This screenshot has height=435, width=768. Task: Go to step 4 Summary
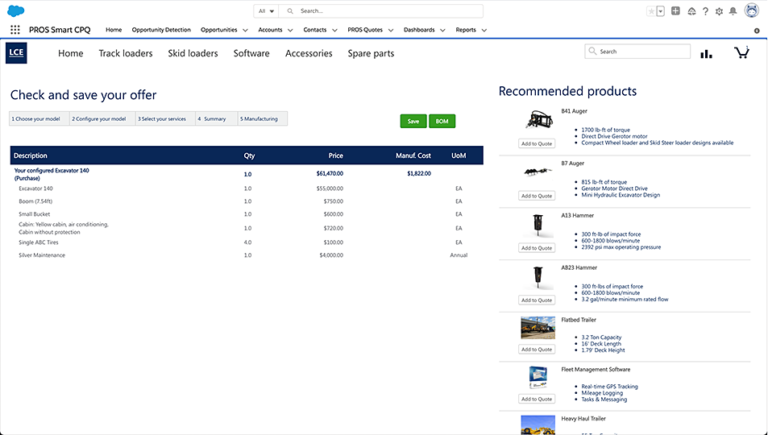coord(216,119)
